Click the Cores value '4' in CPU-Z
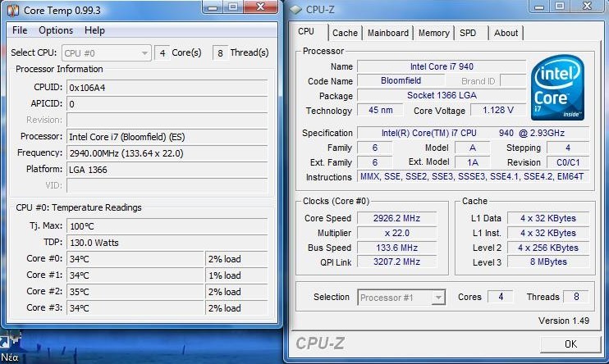 coord(501,297)
